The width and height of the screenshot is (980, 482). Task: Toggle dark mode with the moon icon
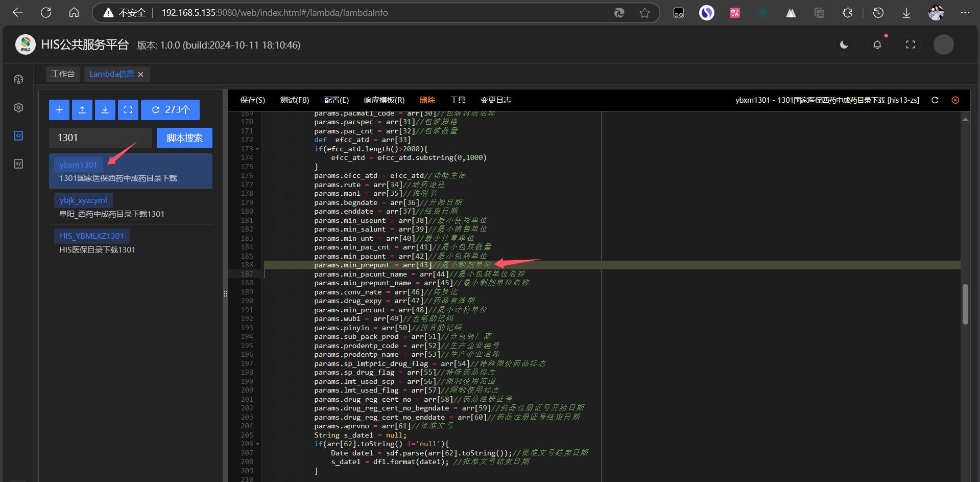coord(844,44)
